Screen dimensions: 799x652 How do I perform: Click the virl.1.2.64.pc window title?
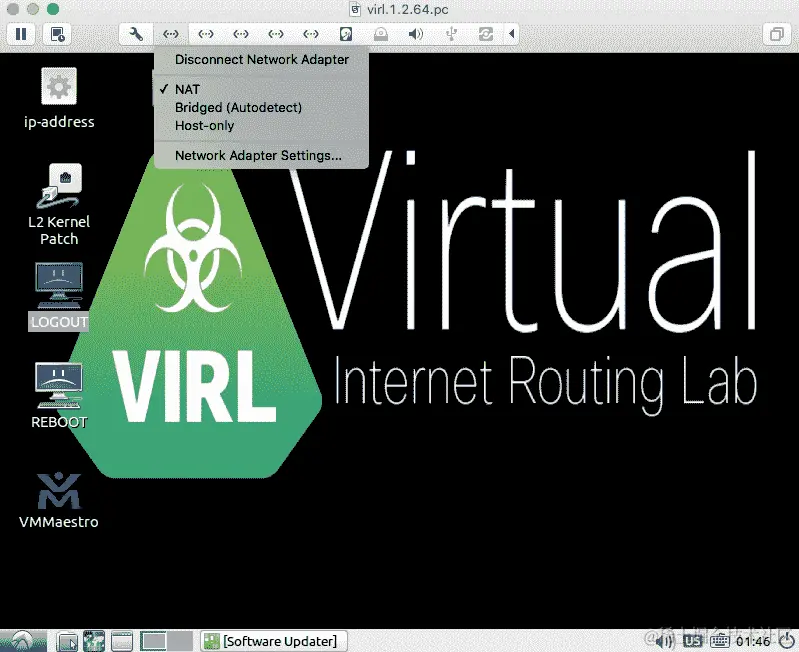(x=408, y=9)
